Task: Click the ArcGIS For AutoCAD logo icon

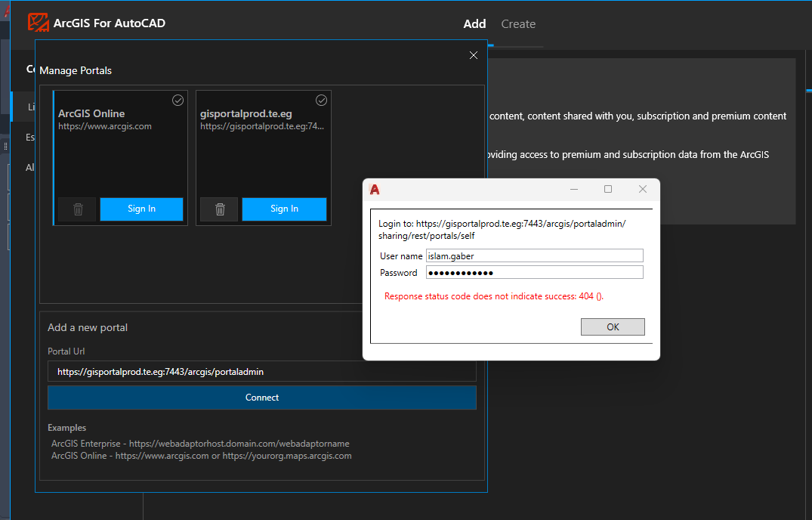Action: 38,23
